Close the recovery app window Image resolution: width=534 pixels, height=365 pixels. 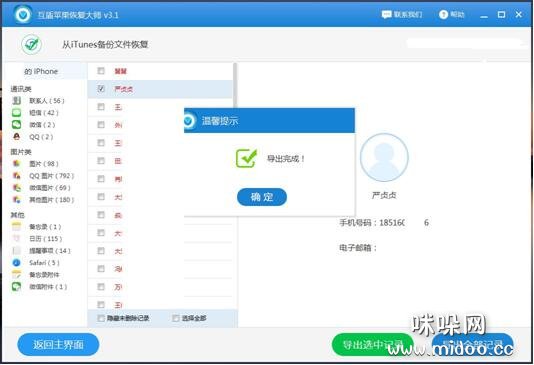pyautogui.click(x=519, y=15)
